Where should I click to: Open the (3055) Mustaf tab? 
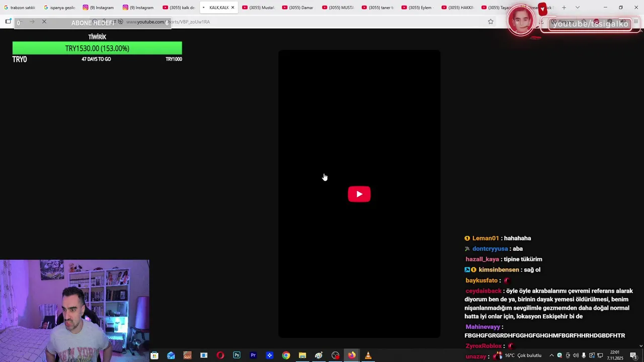tap(258, 8)
